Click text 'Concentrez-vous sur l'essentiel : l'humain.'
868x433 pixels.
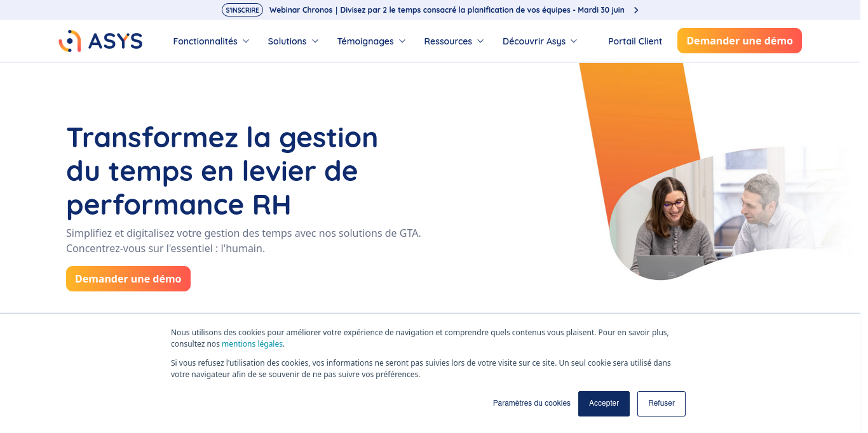165,248
